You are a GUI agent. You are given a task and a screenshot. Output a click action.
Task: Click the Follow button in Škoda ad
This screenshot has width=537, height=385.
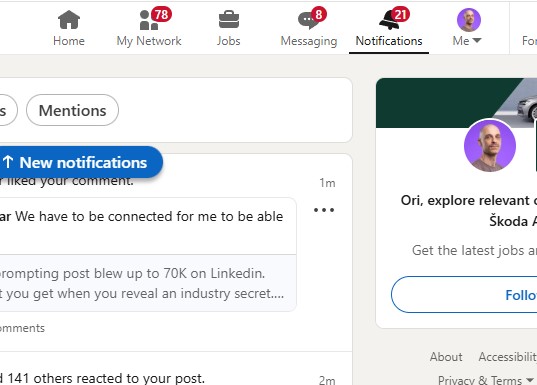tap(464, 295)
